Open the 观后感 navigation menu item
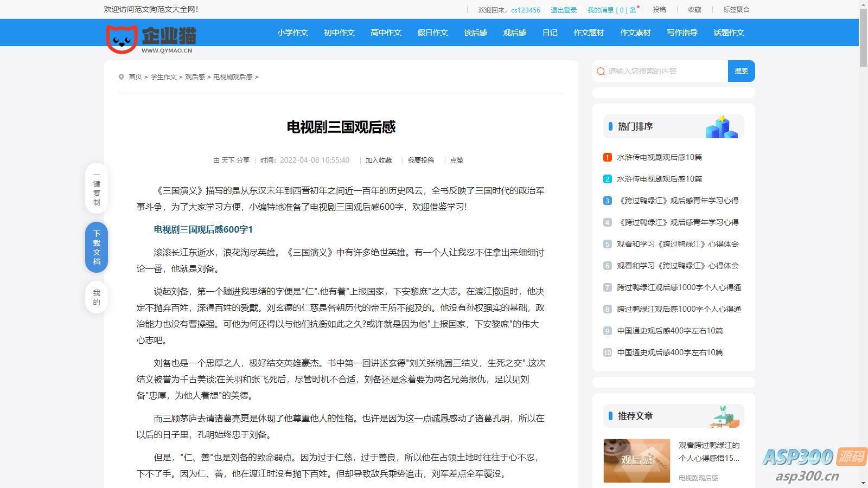 pyautogui.click(x=514, y=33)
